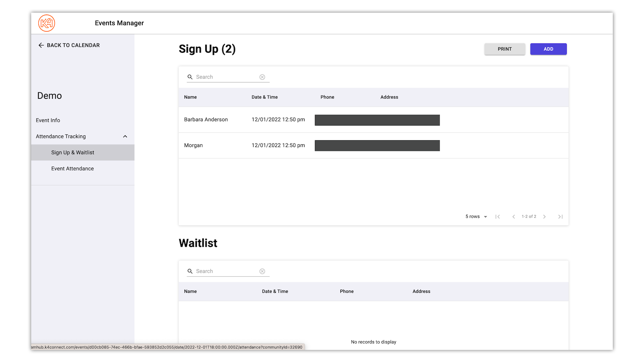Go to the next Sign Up page
This screenshot has width=644, height=362.
pyautogui.click(x=544, y=217)
